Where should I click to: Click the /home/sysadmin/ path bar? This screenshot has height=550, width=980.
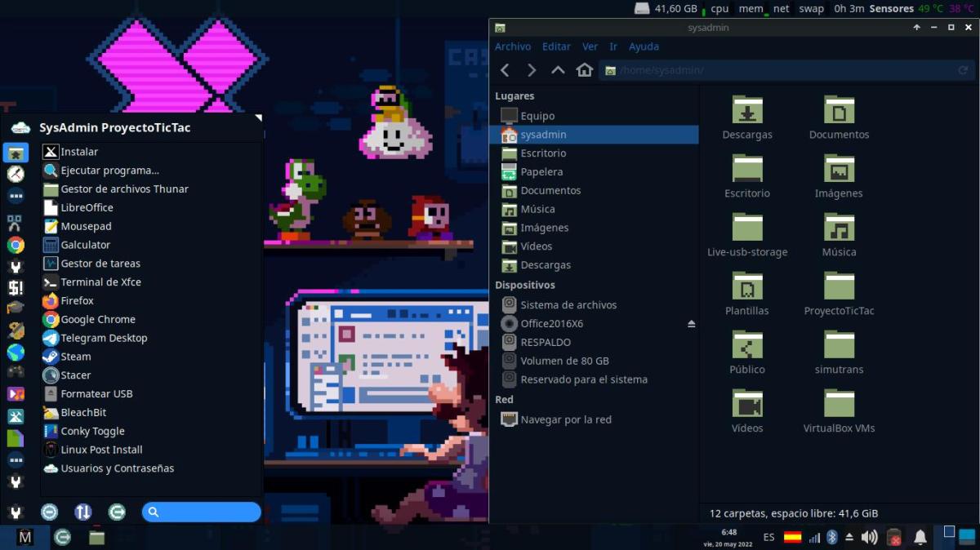point(776,71)
